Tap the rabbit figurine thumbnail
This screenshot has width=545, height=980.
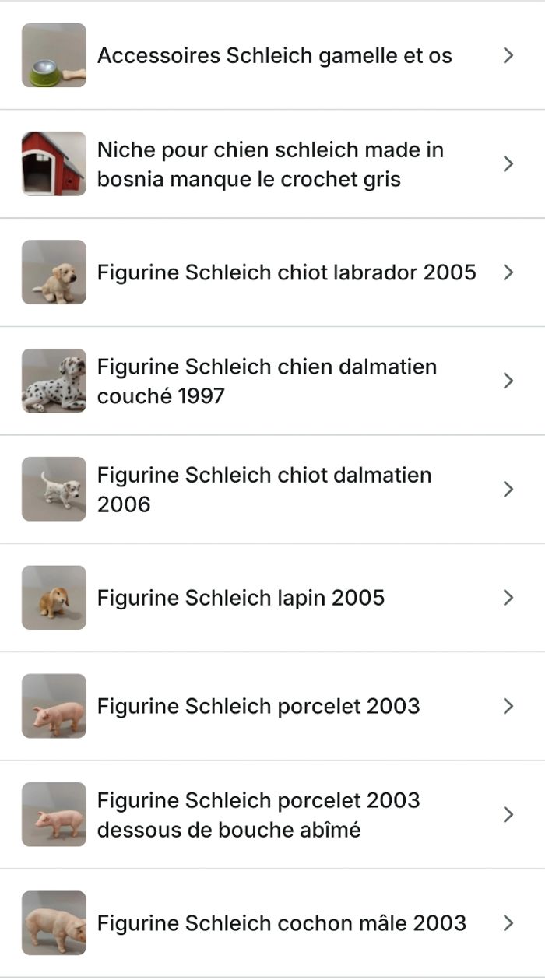pos(54,597)
